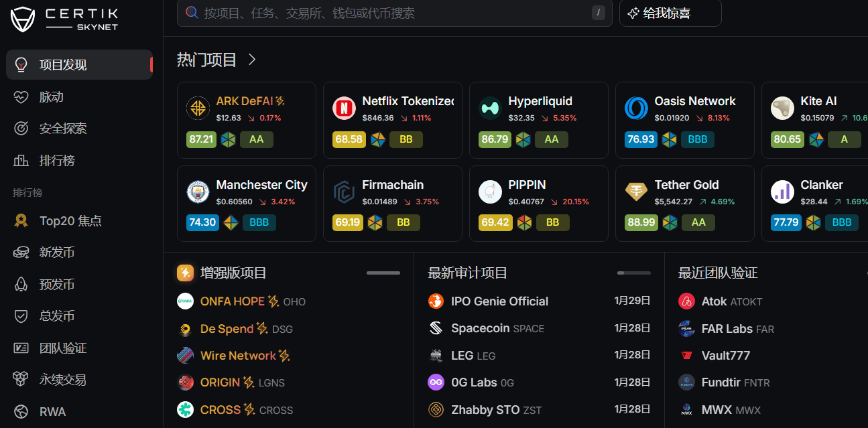Click the 0G Labs purple logo icon
Screen dimensions: 868x428
[x=436, y=382]
